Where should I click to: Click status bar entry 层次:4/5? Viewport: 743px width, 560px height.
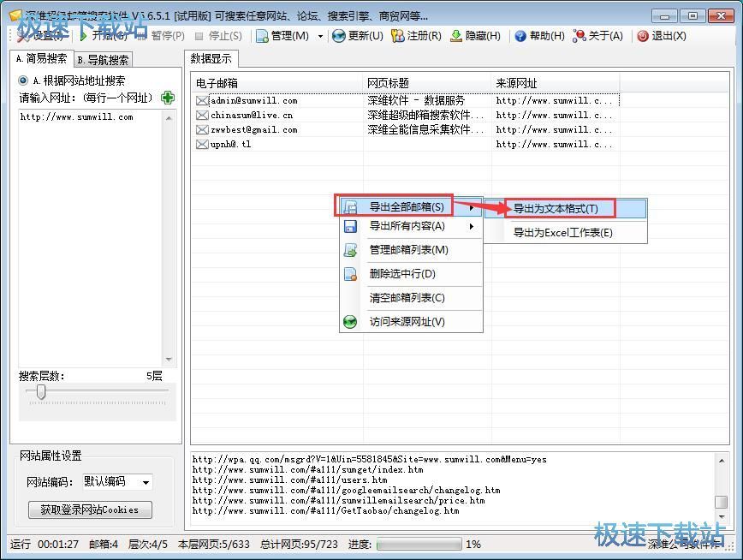[x=148, y=545]
